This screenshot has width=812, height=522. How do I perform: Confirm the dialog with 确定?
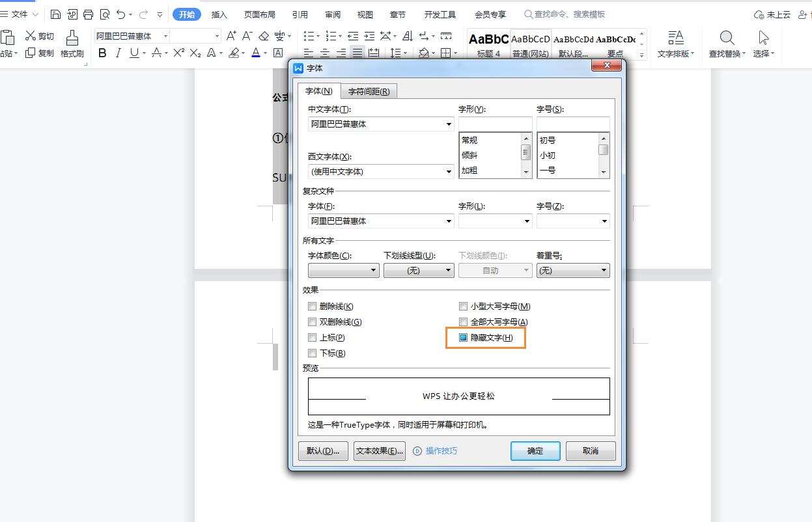coord(535,450)
